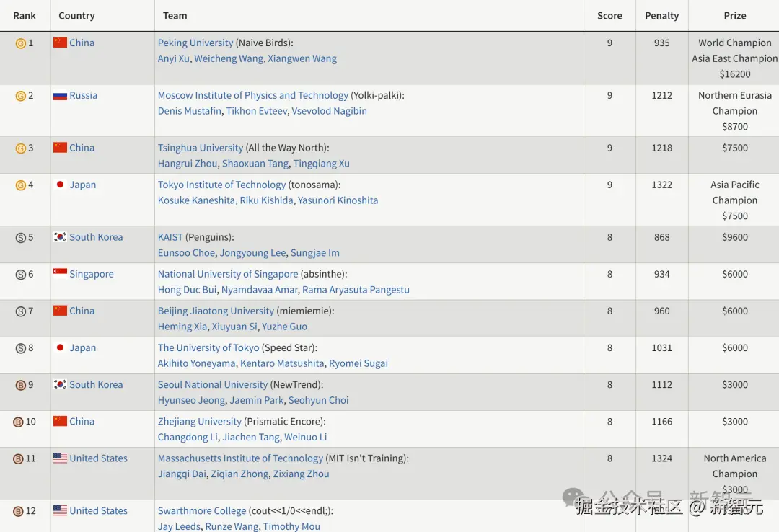
Task: Click United States link in MIT row
Action: (98, 458)
